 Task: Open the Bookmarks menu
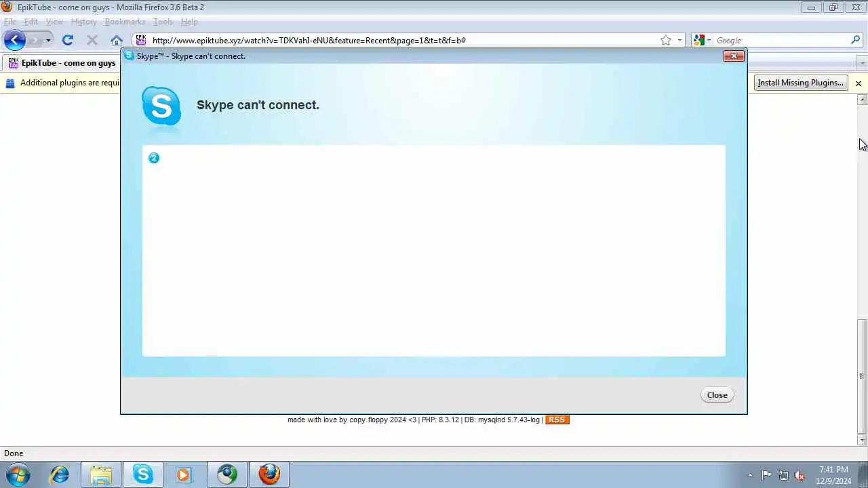(125, 22)
